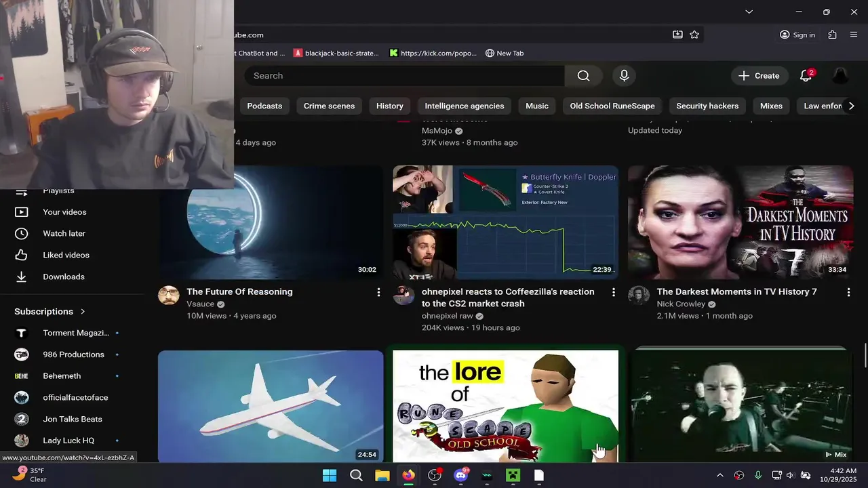Select the Mixes filter chip

[771, 106]
